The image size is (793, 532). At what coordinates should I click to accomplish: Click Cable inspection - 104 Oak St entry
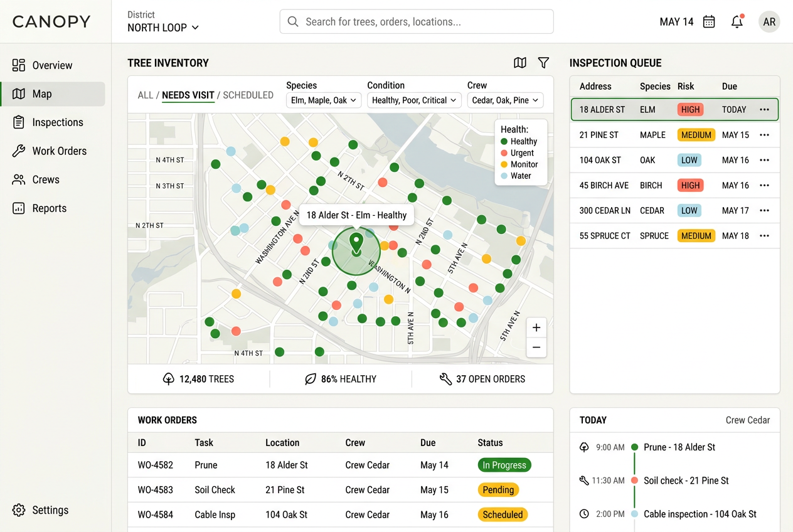pyautogui.click(x=700, y=514)
